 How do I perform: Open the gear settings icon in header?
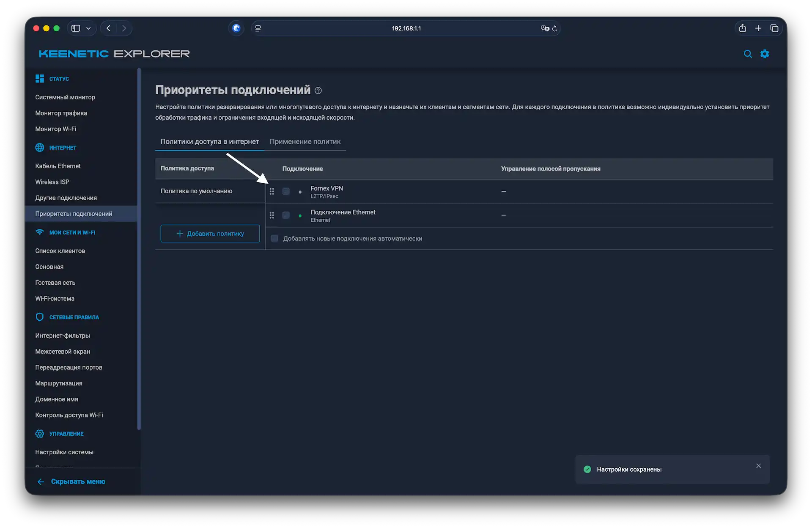(x=765, y=54)
